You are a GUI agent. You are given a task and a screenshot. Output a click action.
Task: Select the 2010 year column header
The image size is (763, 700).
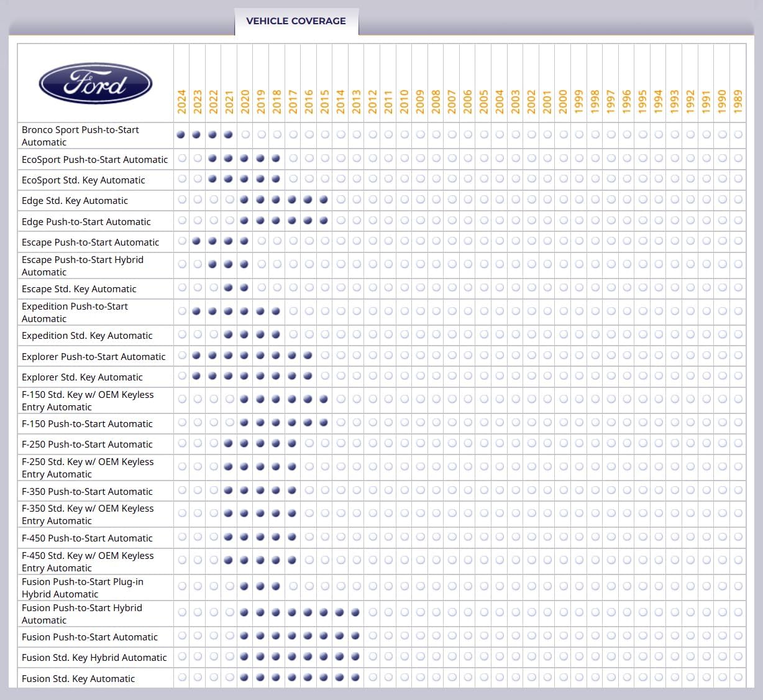point(404,101)
